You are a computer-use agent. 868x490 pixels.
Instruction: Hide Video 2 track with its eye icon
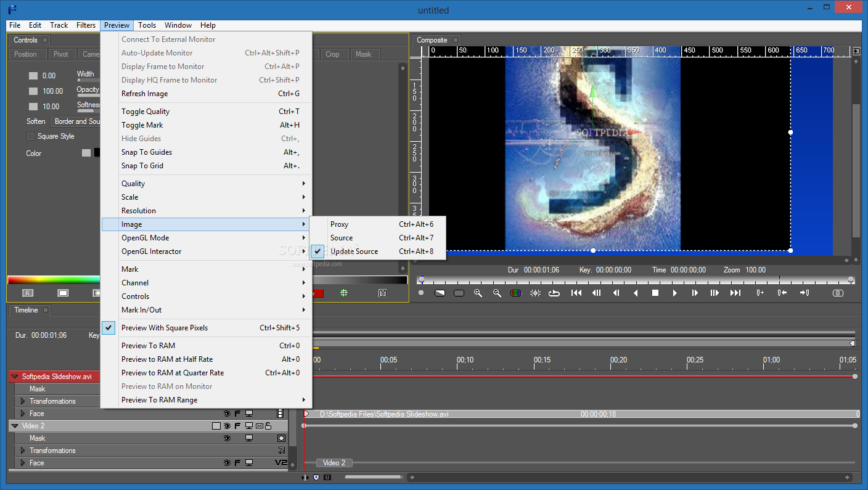[x=227, y=426]
